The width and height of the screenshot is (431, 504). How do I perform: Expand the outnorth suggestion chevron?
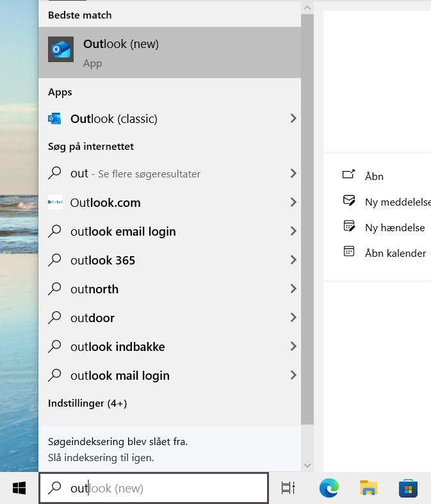[293, 289]
